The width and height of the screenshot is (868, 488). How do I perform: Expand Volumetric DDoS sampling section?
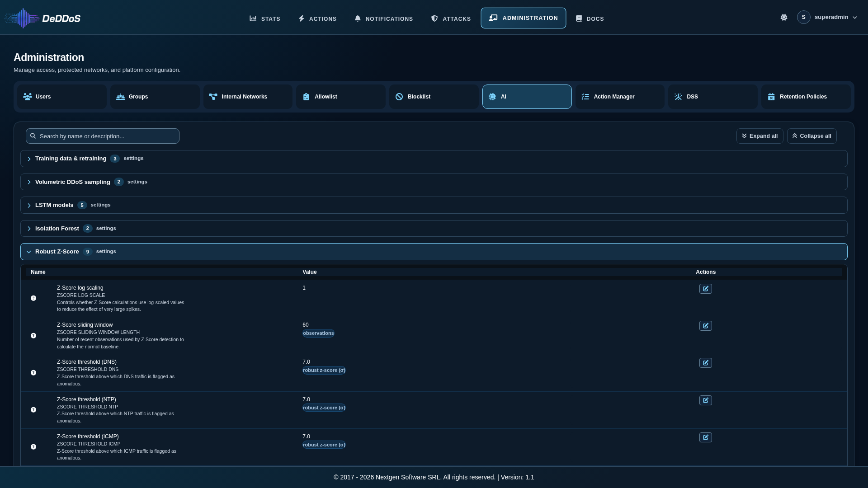[x=434, y=182]
